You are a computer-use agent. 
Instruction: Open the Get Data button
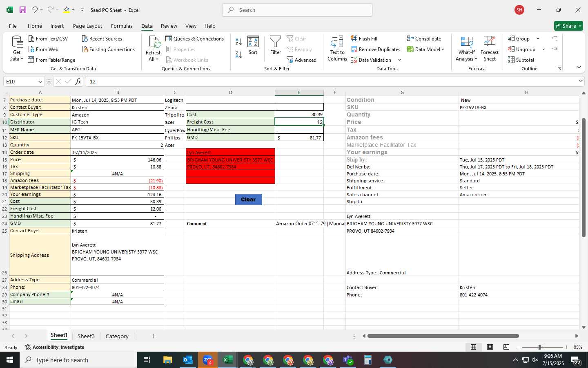[17, 48]
